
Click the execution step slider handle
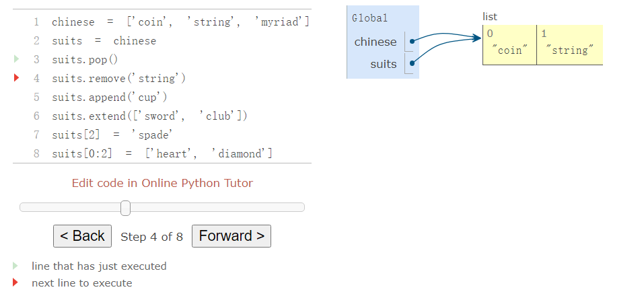coord(125,208)
